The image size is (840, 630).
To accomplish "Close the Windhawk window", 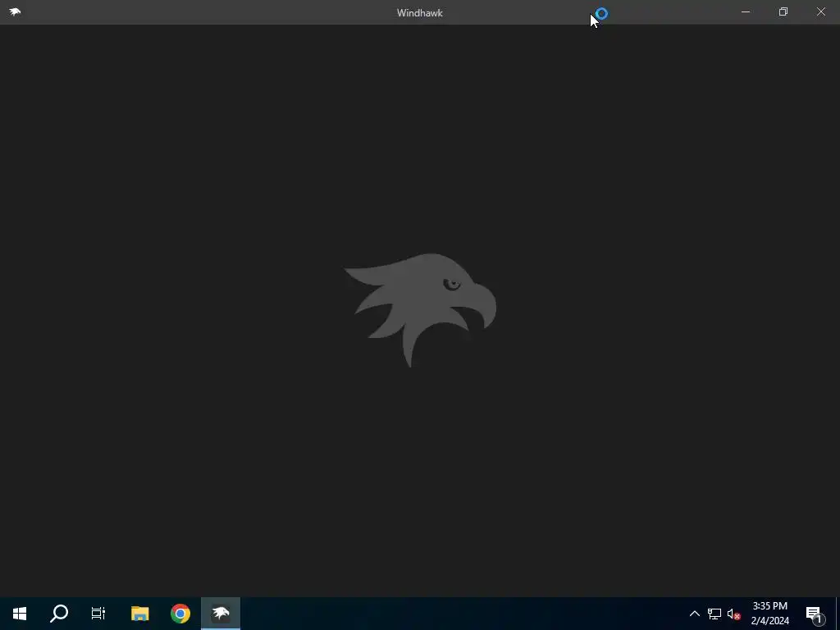I will click(820, 11).
